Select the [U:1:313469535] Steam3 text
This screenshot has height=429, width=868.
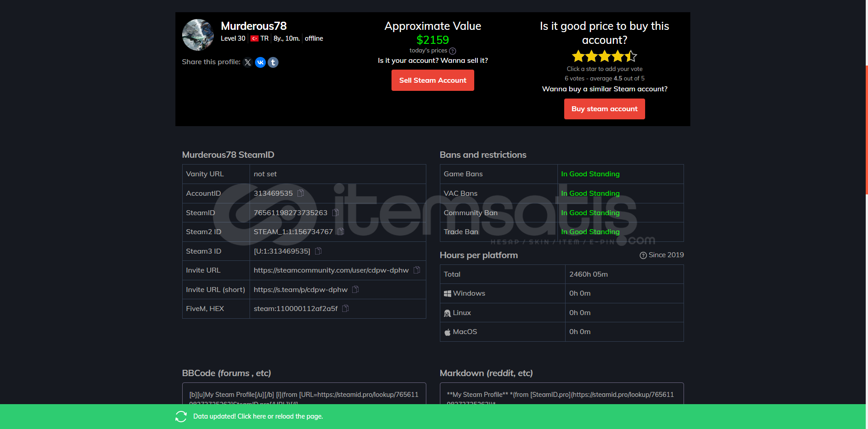[x=282, y=251]
